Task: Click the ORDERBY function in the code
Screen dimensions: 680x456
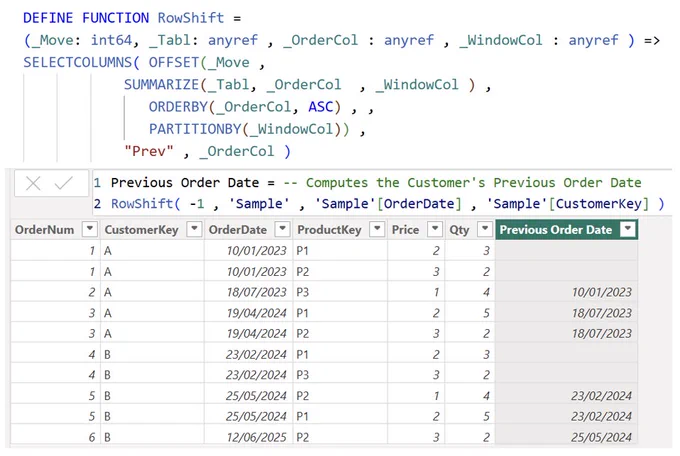Action: point(178,106)
